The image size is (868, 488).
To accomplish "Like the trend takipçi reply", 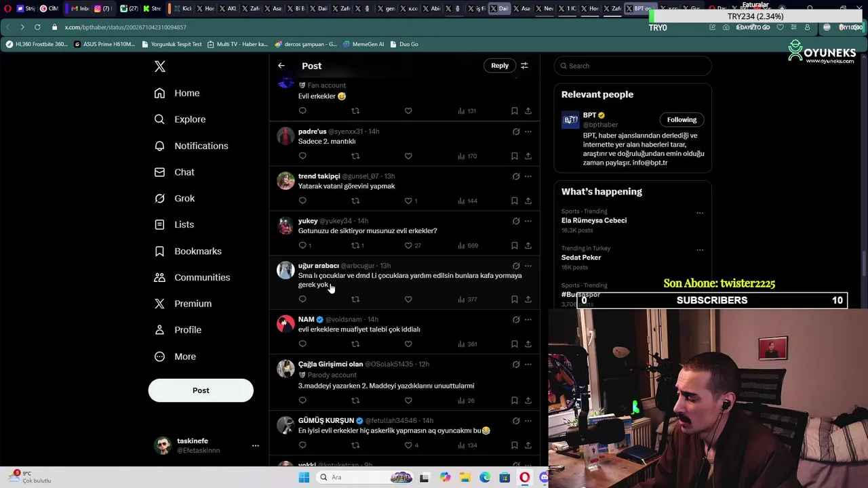I will [x=408, y=201].
